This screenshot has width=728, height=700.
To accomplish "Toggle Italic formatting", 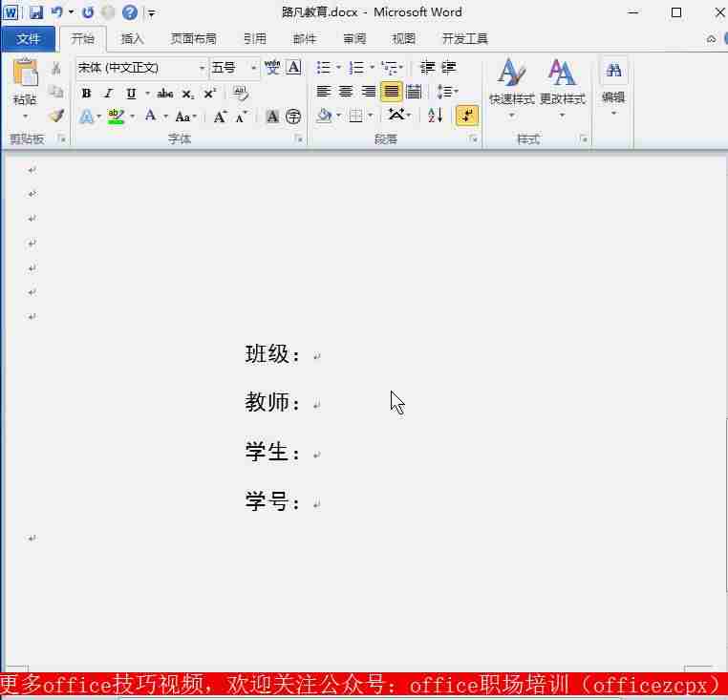I will 108,94.
